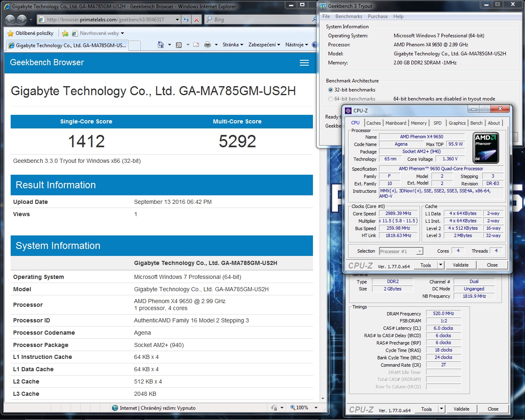Screen dimensions: 525x420
Task: Click the Geekbench Browser header link
Action: 47,62
